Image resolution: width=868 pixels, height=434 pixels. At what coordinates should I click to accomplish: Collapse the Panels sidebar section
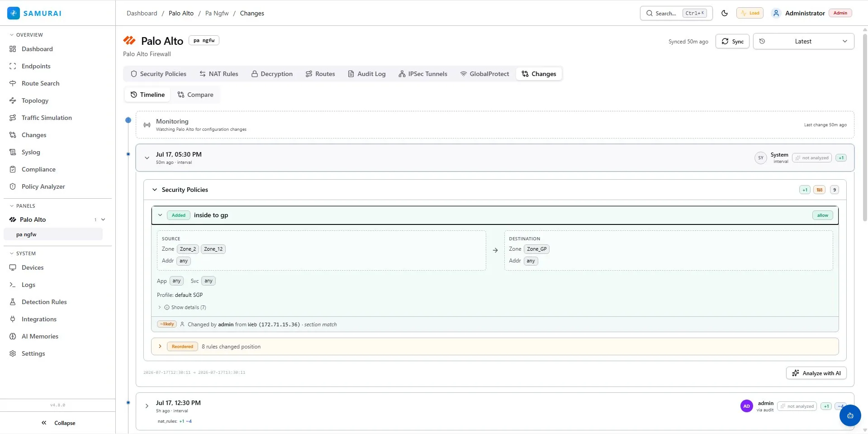[x=22, y=206]
